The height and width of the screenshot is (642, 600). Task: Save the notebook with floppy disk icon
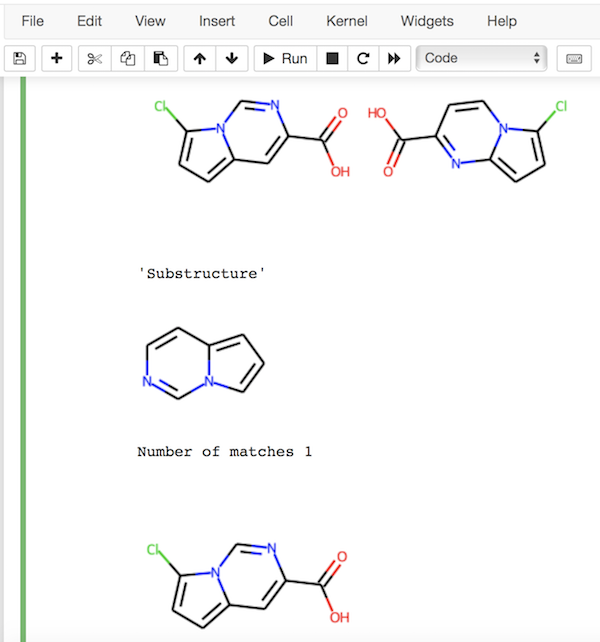coord(20,59)
